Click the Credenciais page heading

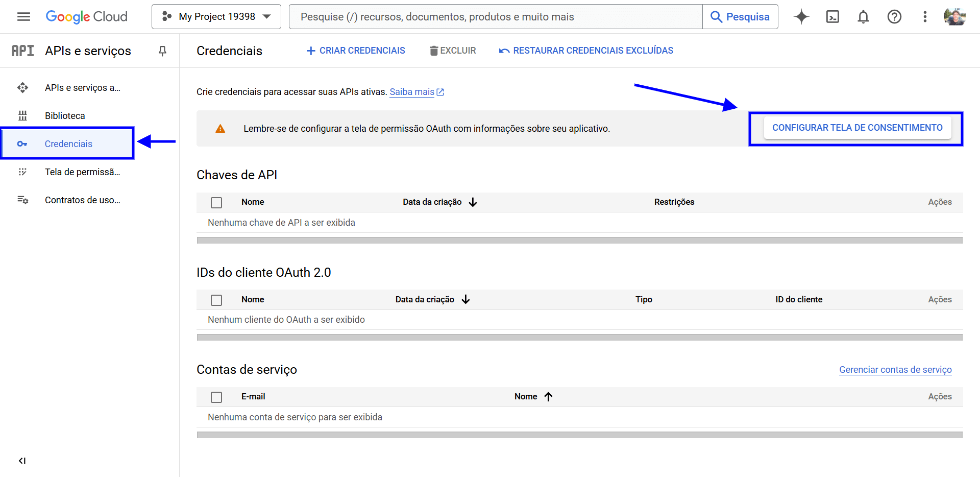(x=229, y=51)
